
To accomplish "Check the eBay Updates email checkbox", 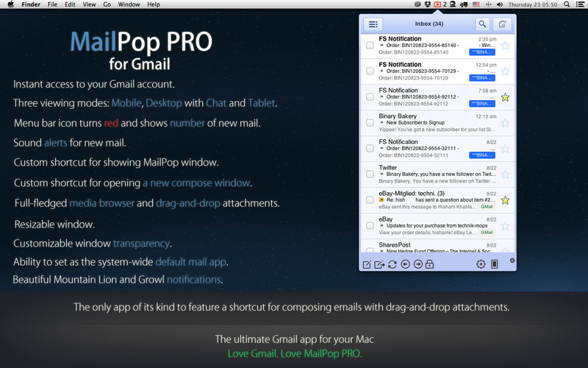I will (x=370, y=226).
